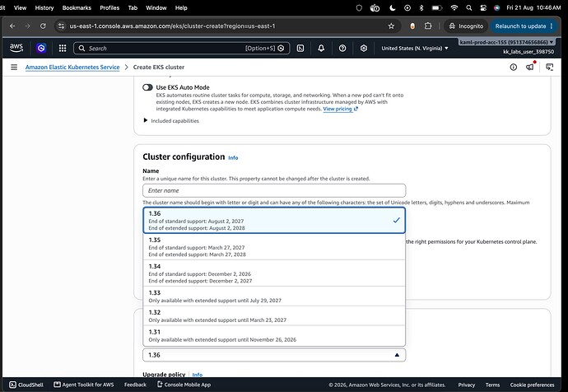Open the browser extensions puzzle icon

click(428, 26)
